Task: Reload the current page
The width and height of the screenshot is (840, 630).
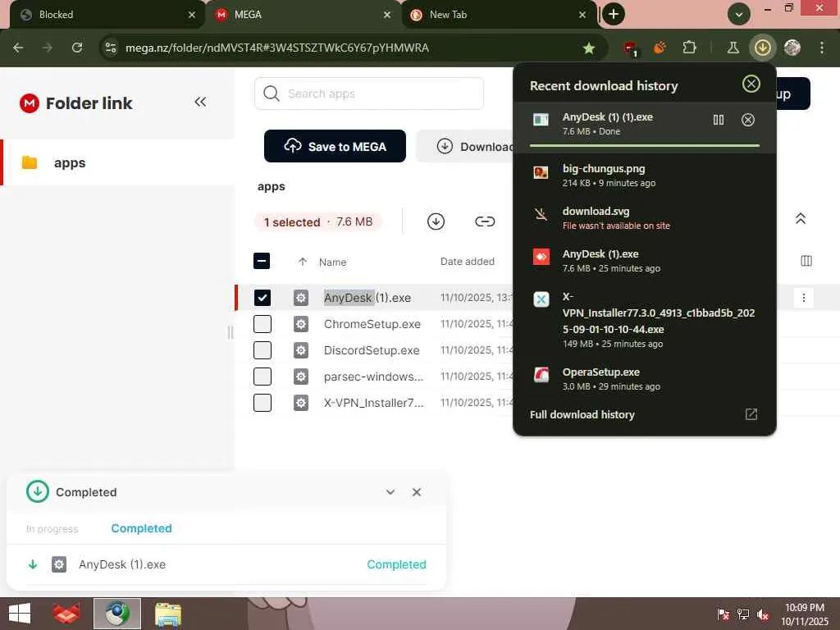Action: (77, 48)
